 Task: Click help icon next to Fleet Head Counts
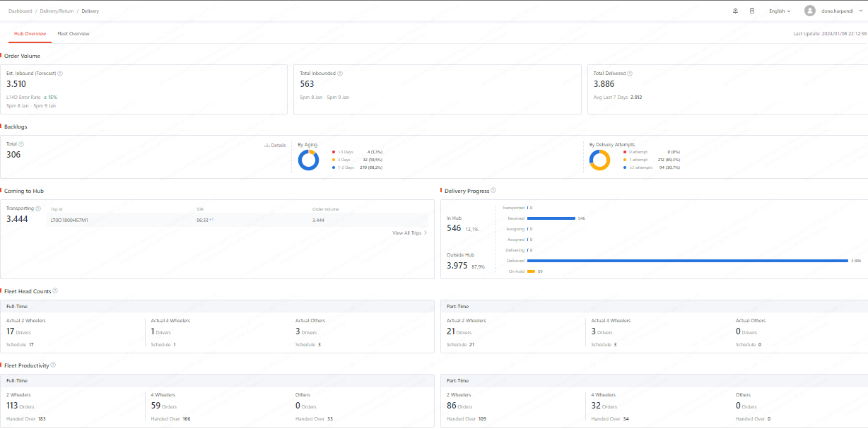55,290
